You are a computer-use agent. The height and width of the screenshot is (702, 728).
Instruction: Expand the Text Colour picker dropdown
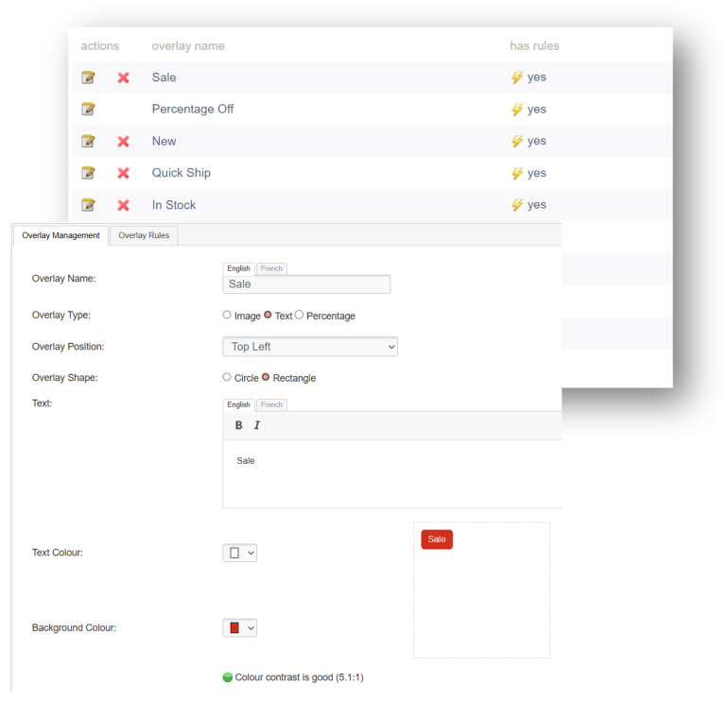pyautogui.click(x=240, y=553)
